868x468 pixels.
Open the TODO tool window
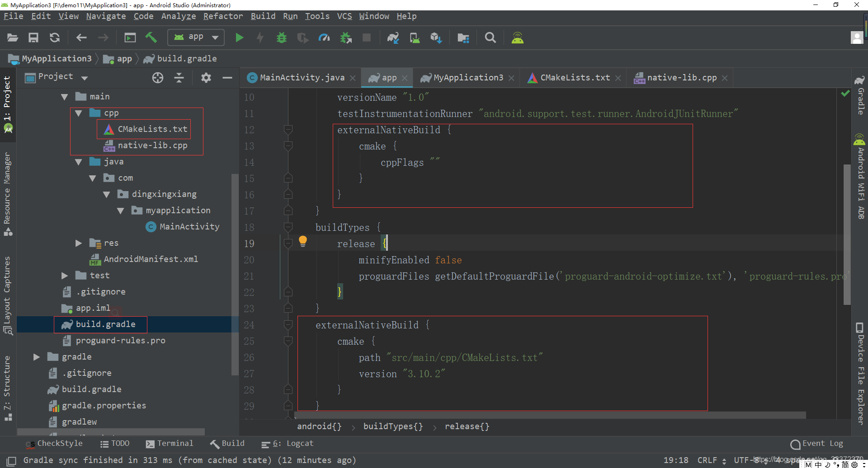click(115, 444)
